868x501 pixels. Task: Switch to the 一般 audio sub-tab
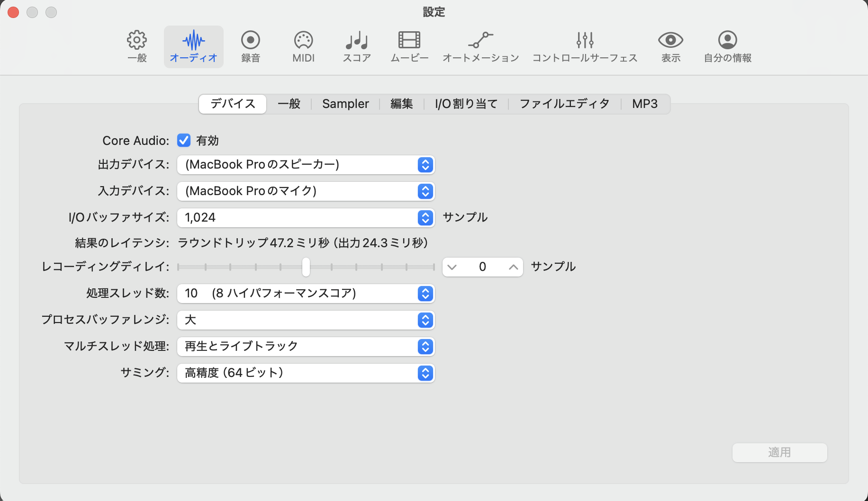point(289,104)
